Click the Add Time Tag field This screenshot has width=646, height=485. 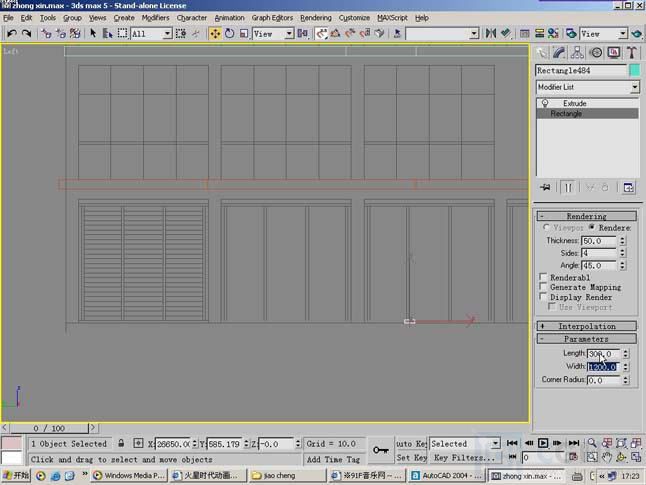pos(333,459)
